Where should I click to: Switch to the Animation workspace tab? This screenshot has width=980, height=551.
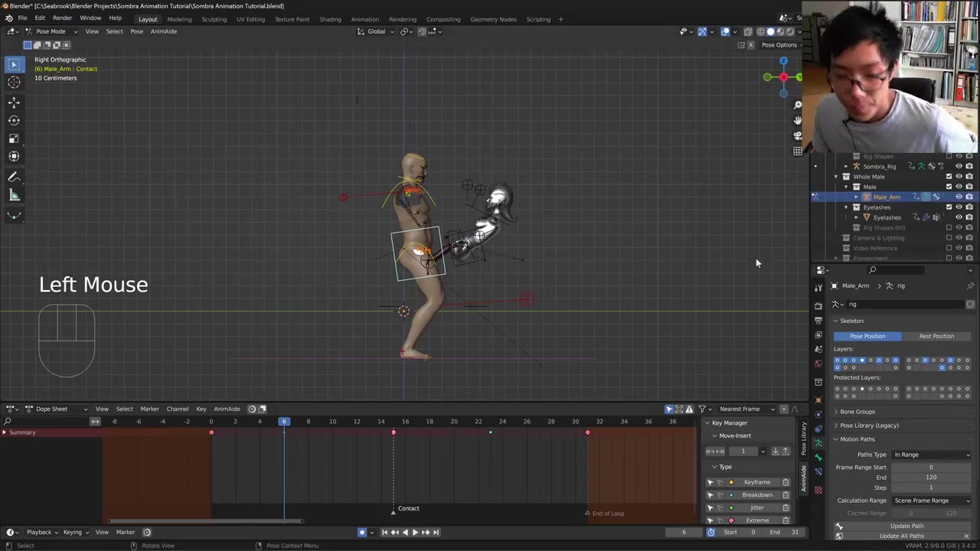[x=364, y=19]
